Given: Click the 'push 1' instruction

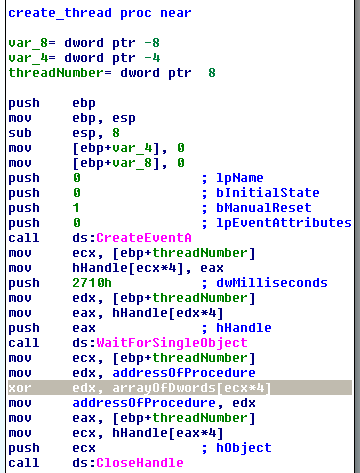Looking at the screenshot, I should (x=44, y=208).
